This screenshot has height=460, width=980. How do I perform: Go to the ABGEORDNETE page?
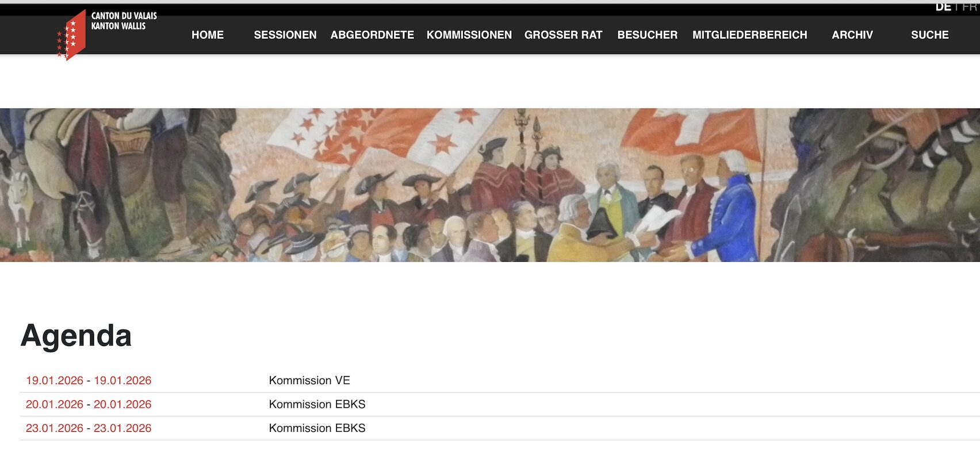pos(372,35)
